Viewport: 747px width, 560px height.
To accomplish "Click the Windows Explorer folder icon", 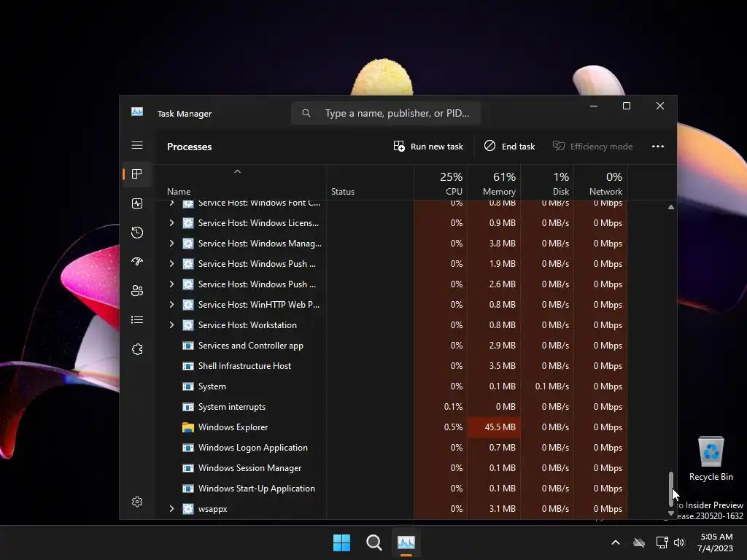I will (x=188, y=427).
